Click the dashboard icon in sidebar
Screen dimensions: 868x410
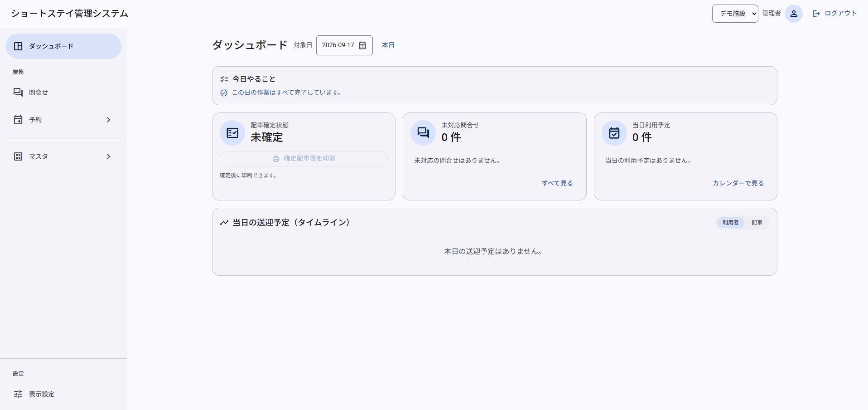(18, 46)
